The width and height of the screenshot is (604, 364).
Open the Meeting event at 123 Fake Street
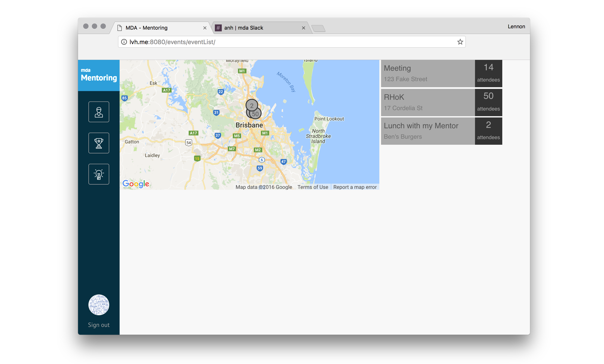coord(427,74)
